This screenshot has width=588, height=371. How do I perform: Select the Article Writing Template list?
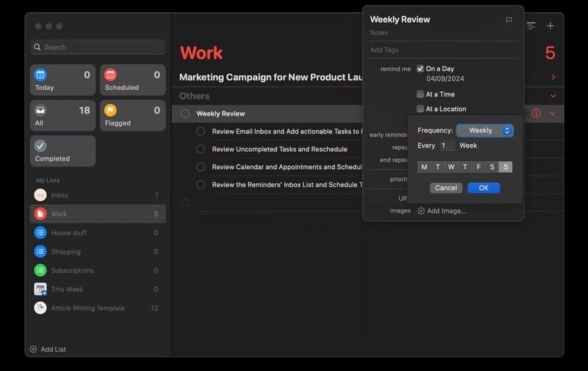(x=87, y=308)
